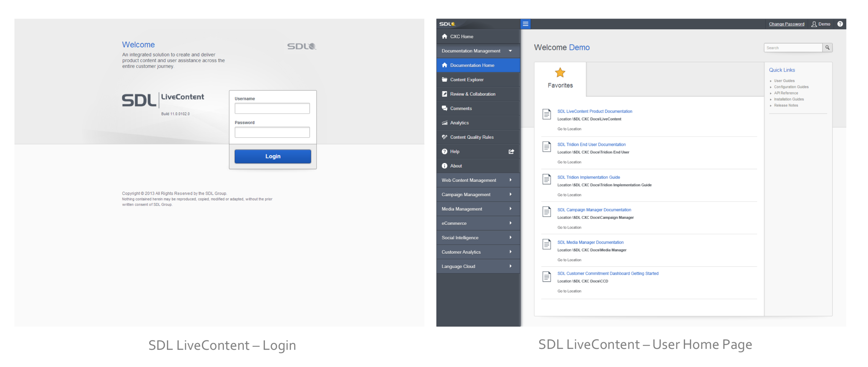The height and width of the screenshot is (367, 868).
Task: Click the Search text box
Action: [793, 48]
